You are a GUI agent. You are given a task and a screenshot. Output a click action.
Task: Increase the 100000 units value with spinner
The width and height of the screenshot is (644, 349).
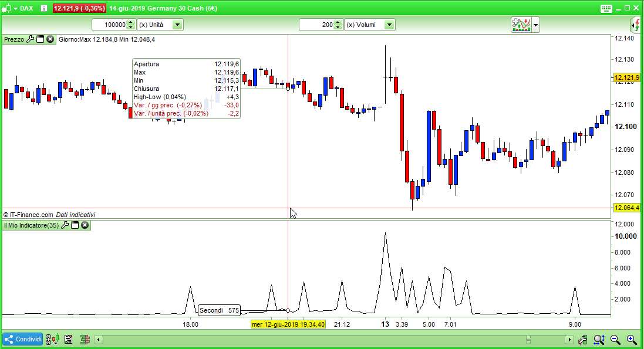click(x=131, y=22)
